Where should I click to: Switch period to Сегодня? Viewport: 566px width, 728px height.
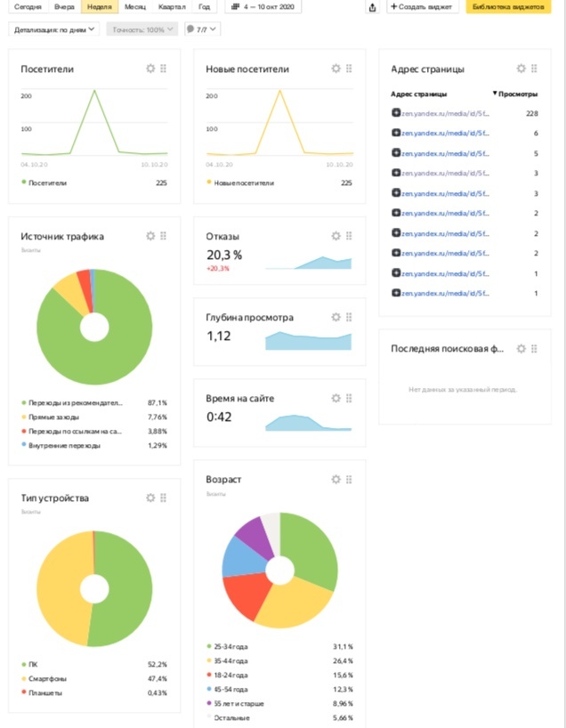[28, 7]
